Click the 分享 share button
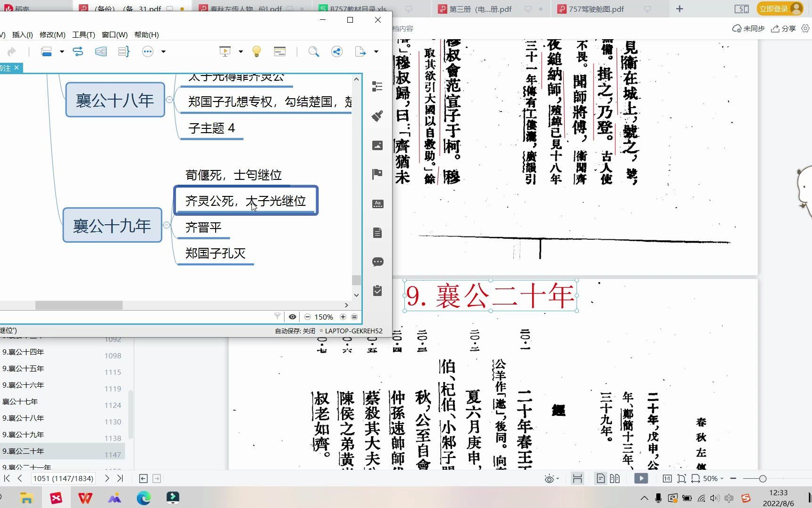The height and width of the screenshot is (508, 812). pyautogui.click(x=784, y=28)
